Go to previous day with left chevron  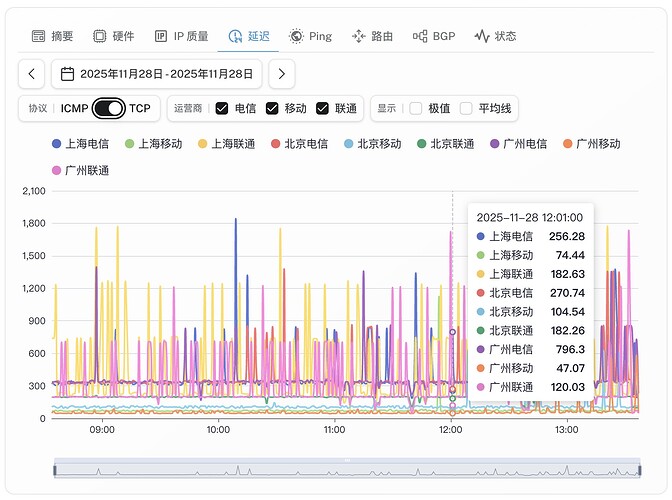[31, 74]
